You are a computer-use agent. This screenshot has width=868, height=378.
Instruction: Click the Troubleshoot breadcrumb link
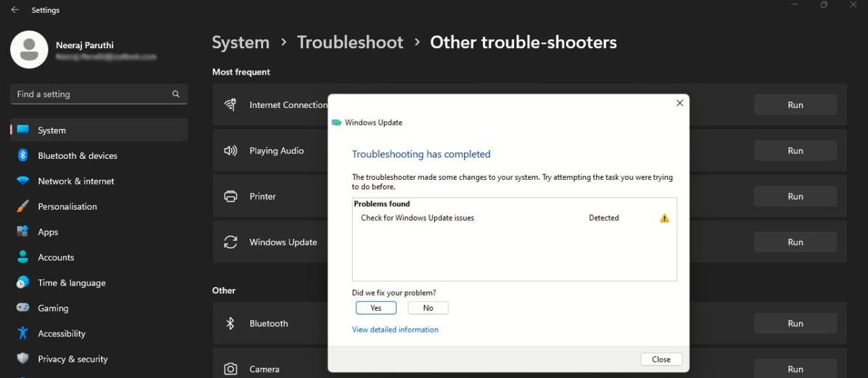[x=350, y=42]
